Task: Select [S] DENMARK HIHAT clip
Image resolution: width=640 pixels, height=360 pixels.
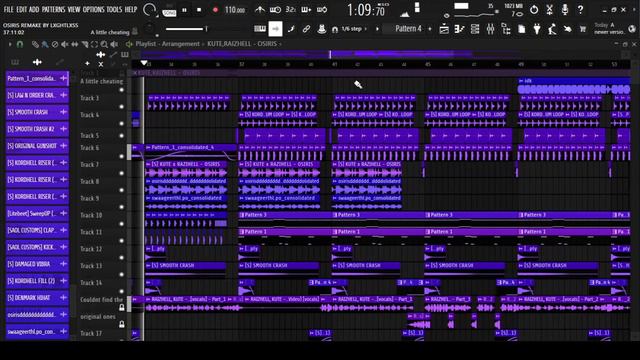Action: (37, 298)
